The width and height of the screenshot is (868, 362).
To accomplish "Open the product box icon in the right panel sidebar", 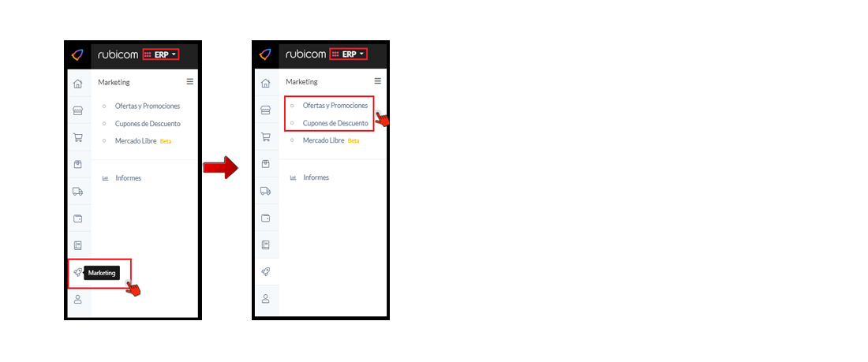I will point(265,164).
